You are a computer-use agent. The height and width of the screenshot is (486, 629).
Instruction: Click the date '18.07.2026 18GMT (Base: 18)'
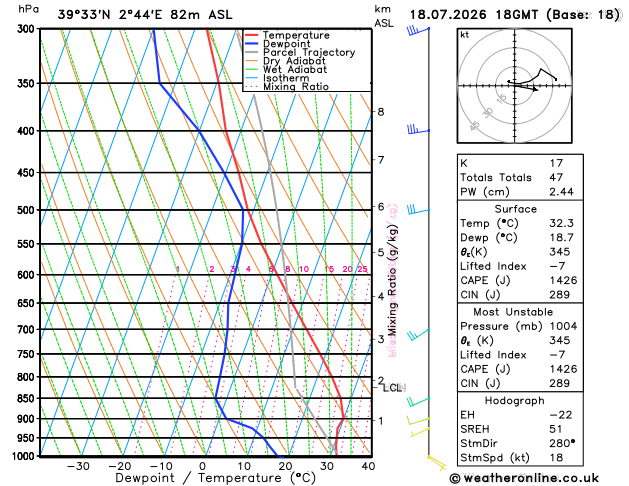tap(515, 15)
